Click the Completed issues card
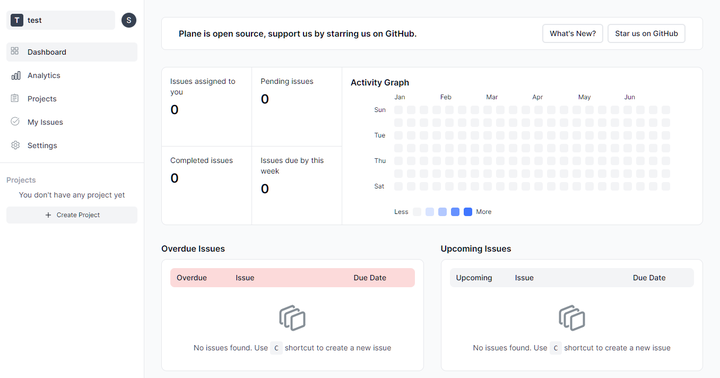 207,186
